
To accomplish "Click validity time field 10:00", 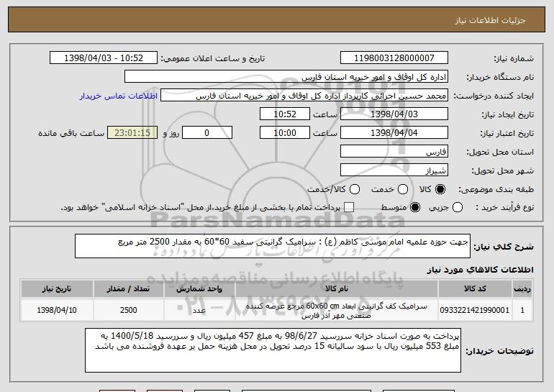I will [285, 133].
